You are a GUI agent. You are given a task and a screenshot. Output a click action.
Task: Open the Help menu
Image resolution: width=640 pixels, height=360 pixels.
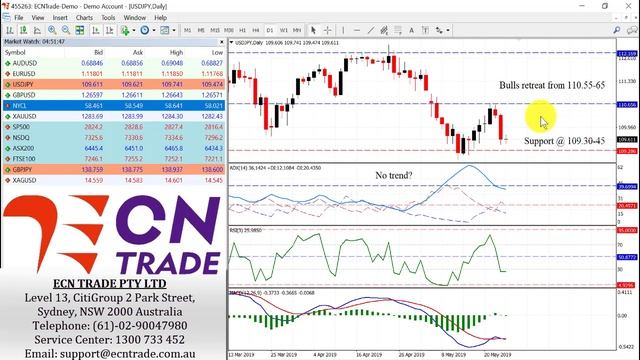(x=160, y=18)
